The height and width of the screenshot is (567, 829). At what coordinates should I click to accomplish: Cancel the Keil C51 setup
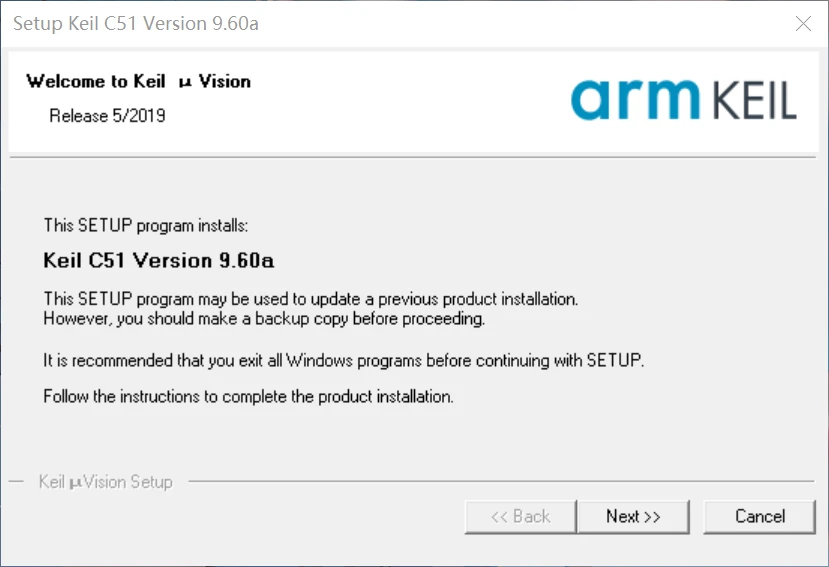(760, 516)
